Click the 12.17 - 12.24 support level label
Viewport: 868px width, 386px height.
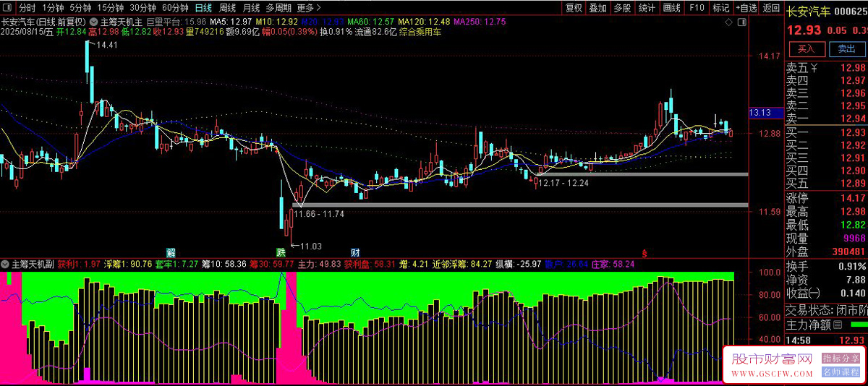[563, 184]
